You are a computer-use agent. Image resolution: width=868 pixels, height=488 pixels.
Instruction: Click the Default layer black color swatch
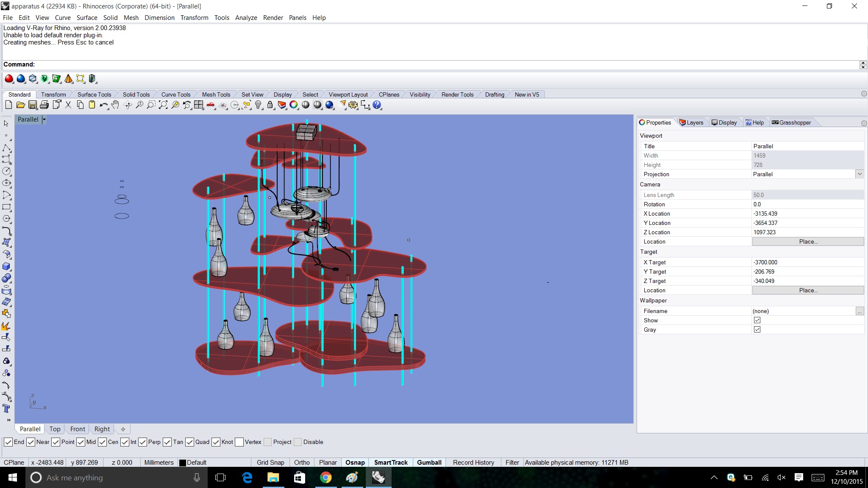point(183,463)
